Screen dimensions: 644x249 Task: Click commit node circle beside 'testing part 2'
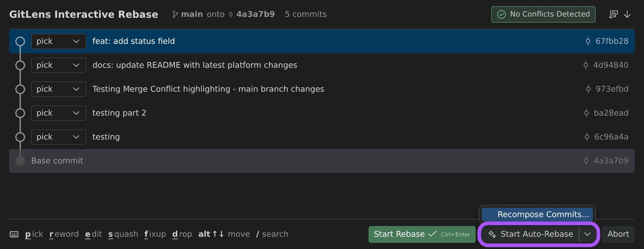(x=20, y=113)
